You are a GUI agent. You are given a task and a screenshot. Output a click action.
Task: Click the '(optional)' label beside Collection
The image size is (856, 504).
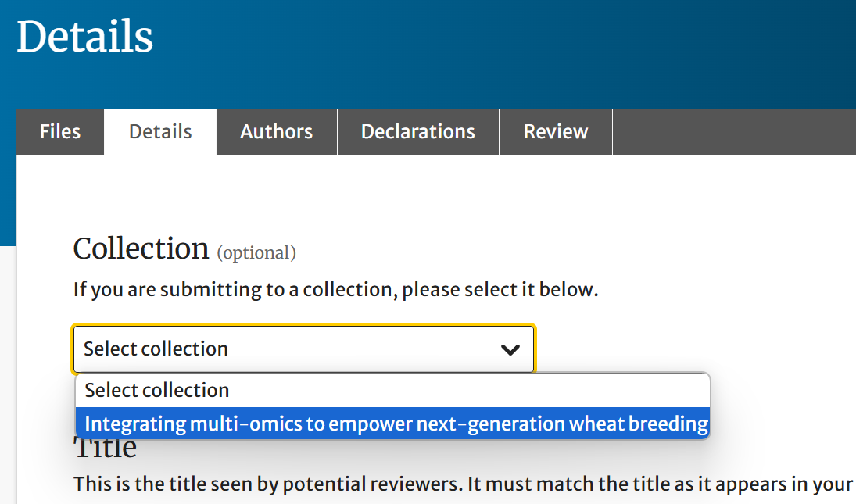coord(256,252)
